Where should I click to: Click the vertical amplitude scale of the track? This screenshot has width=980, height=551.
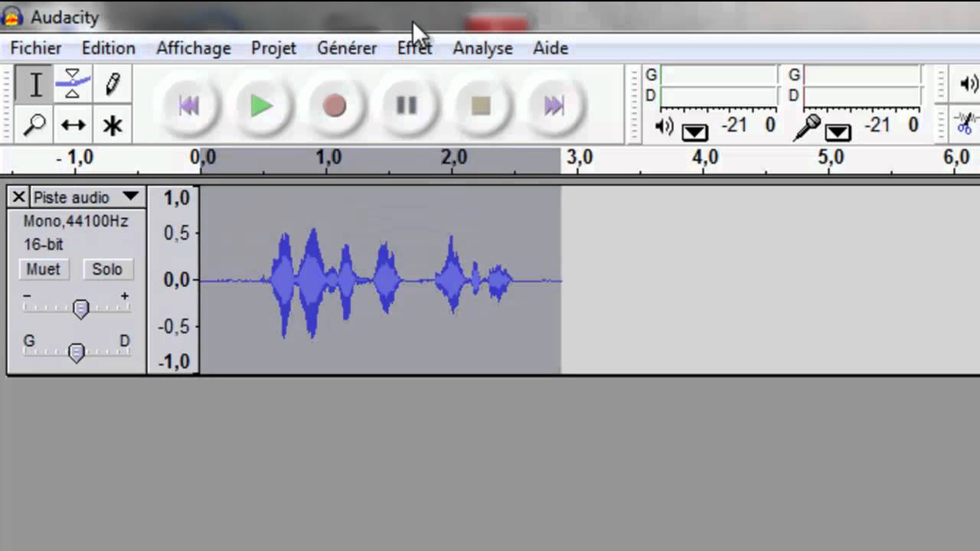[174, 280]
